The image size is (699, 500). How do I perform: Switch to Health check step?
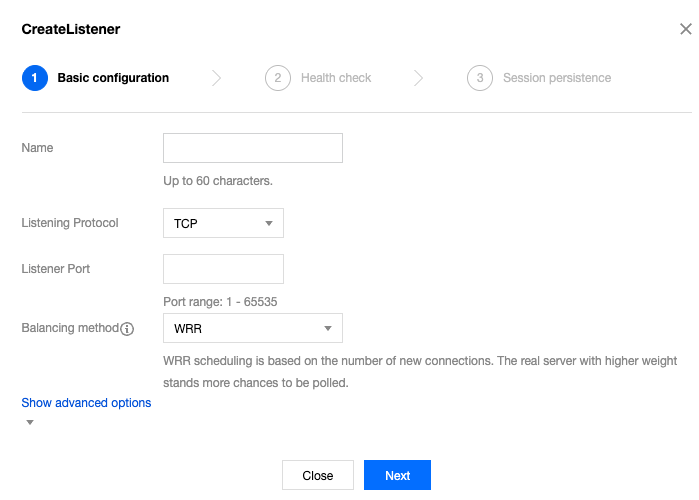click(x=336, y=78)
